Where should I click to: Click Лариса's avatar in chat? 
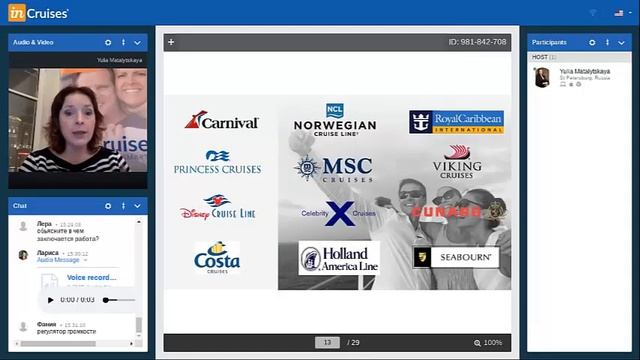[23, 255]
